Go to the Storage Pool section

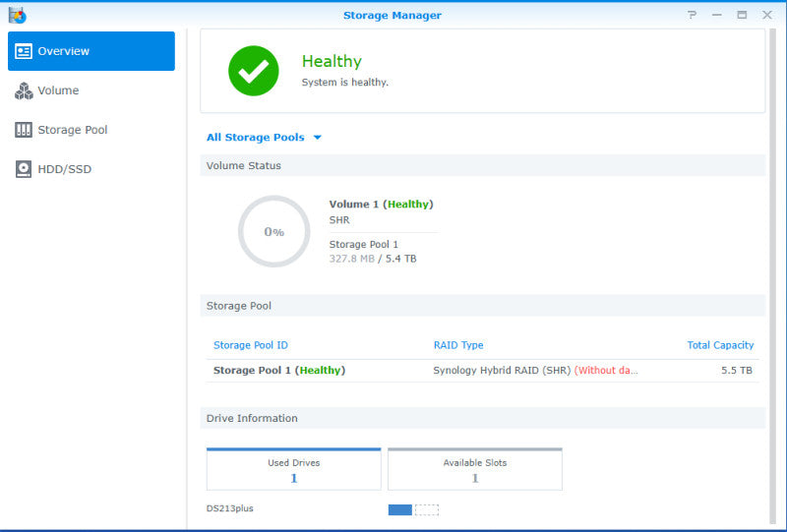91,130
